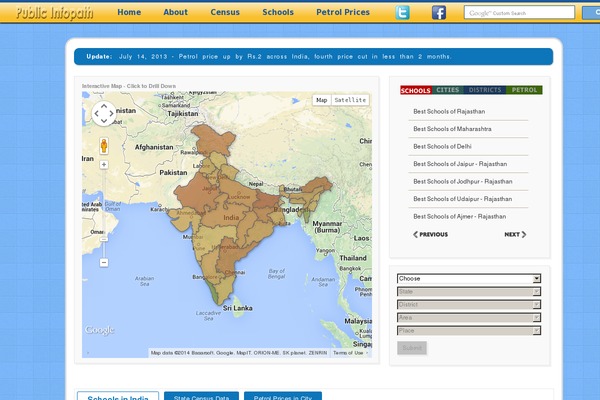Click the Update petrol price news banner
The height and width of the screenshot is (400, 600).
[x=313, y=57]
